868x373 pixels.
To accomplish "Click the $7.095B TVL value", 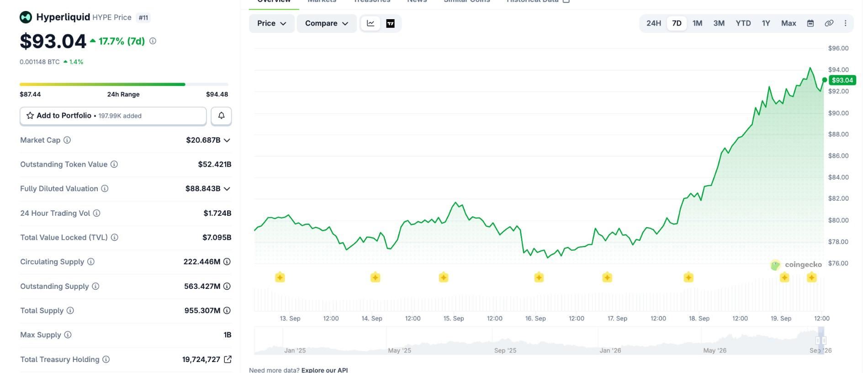I will tap(217, 237).
